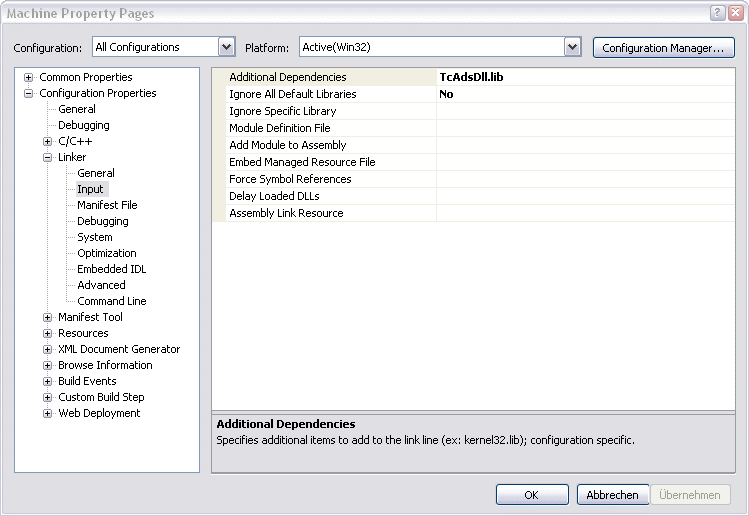Image resolution: width=749 pixels, height=516 pixels.
Task: Select the Ignore All Default Libraries property
Action: [292, 94]
